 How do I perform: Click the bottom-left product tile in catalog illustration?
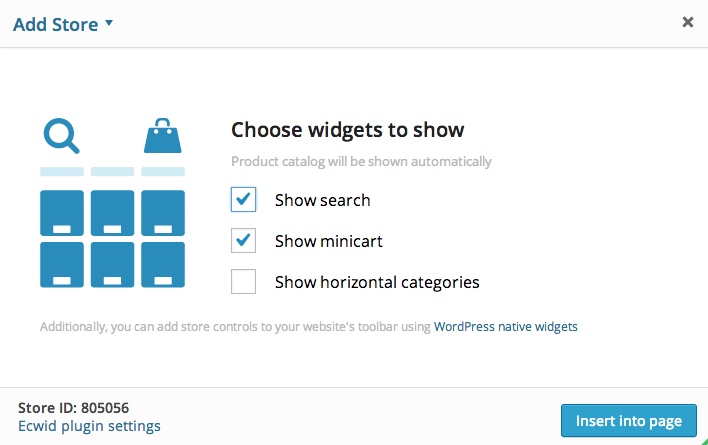(x=62, y=264)
